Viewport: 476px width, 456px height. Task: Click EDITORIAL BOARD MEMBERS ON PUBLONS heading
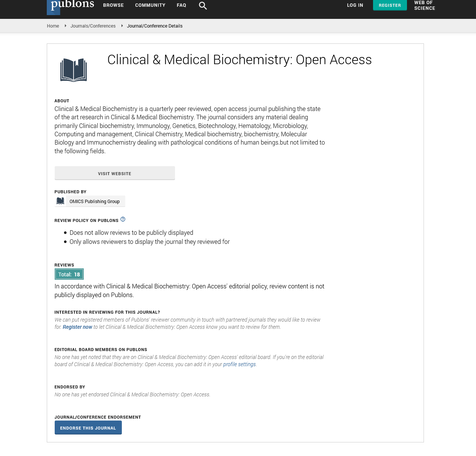click(x=101, y=350)
